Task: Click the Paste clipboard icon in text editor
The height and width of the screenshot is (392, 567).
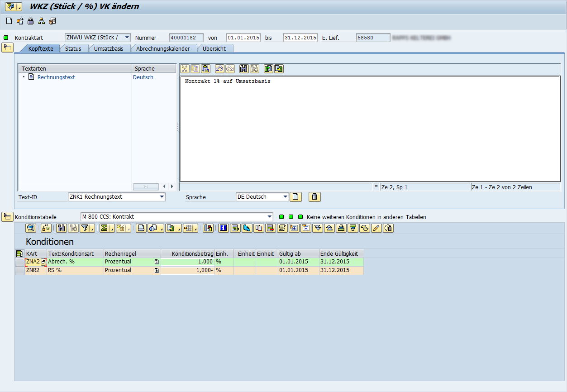Action: [x=205, y=69]
